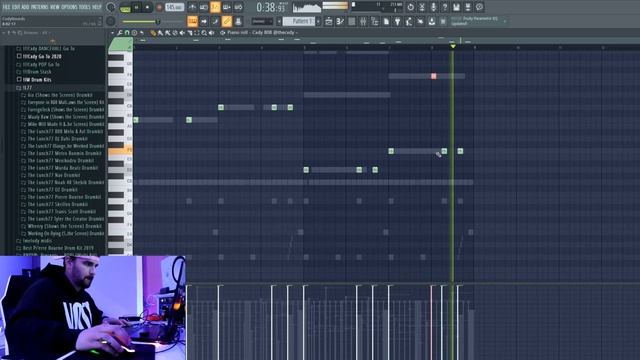Toggle the highlighted countdown icon
The image size is (640, 360).
(x=215, y=7)
